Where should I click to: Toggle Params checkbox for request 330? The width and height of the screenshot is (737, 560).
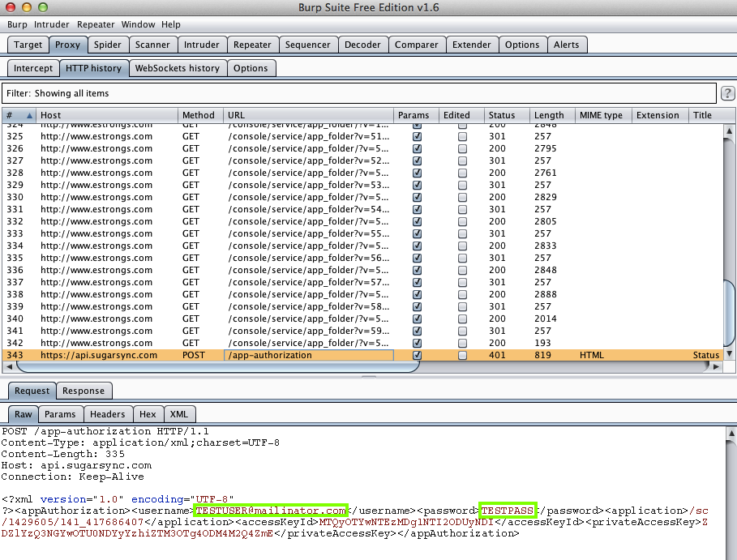click(x=418, y=197)
